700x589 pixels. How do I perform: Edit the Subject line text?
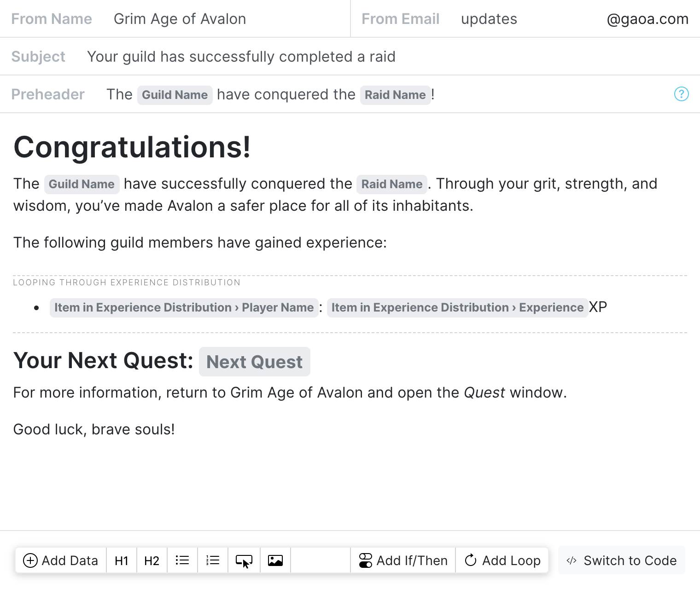tap(241, 56)
